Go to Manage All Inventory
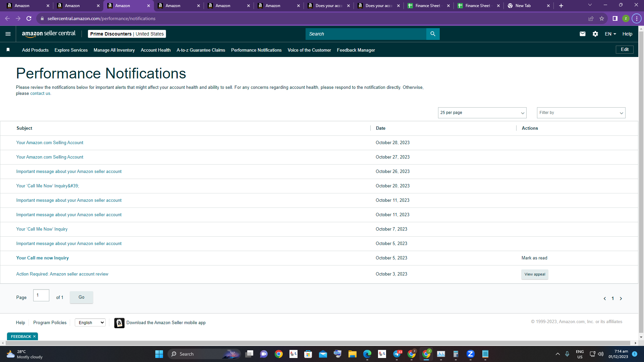644x362 pixels. pos(114,50)
